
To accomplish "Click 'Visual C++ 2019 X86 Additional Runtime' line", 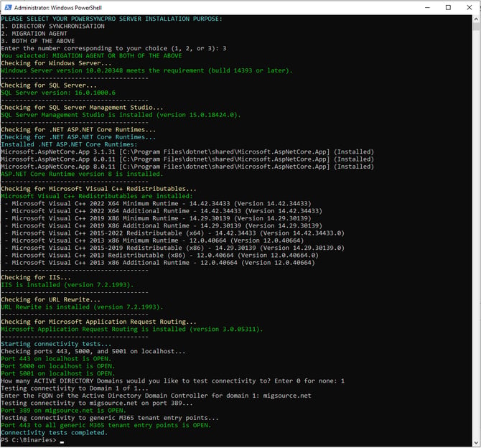I will point(164,225).
